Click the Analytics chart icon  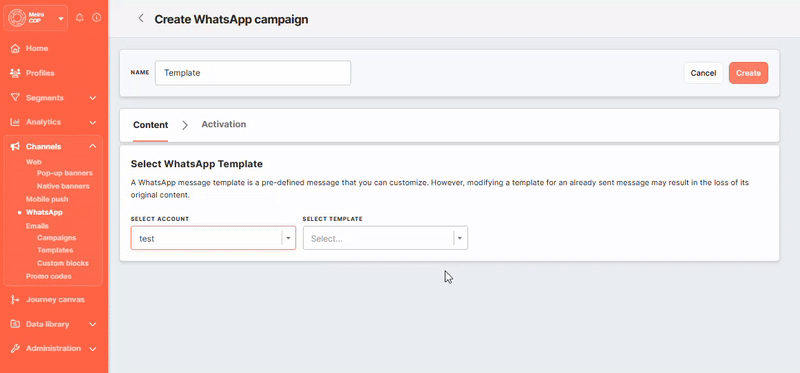15,122
